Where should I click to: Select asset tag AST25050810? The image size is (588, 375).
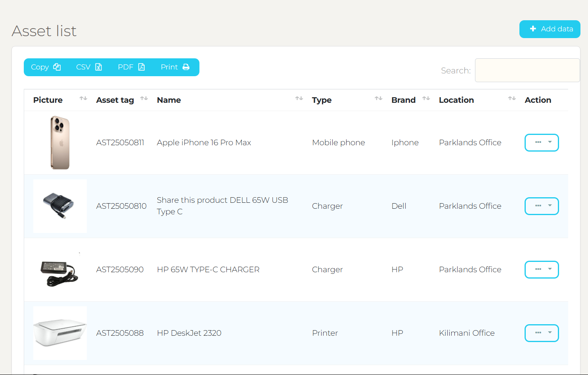121,206
